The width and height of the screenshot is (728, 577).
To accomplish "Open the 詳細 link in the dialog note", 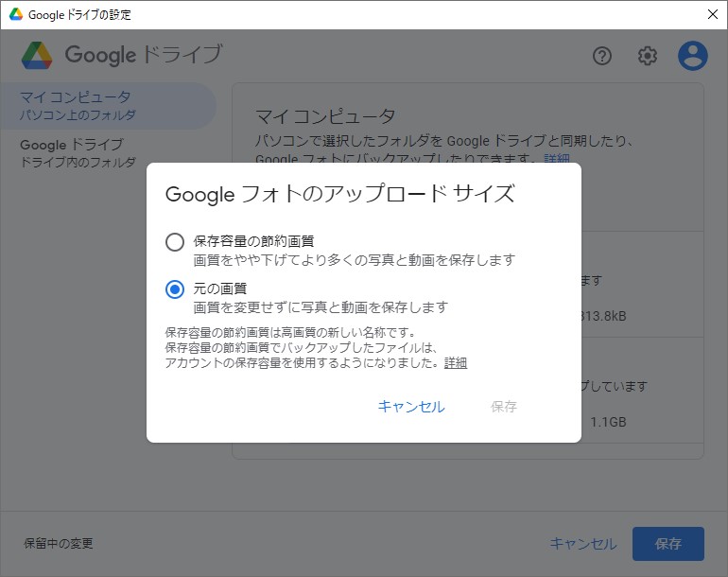I will point(456,363).
